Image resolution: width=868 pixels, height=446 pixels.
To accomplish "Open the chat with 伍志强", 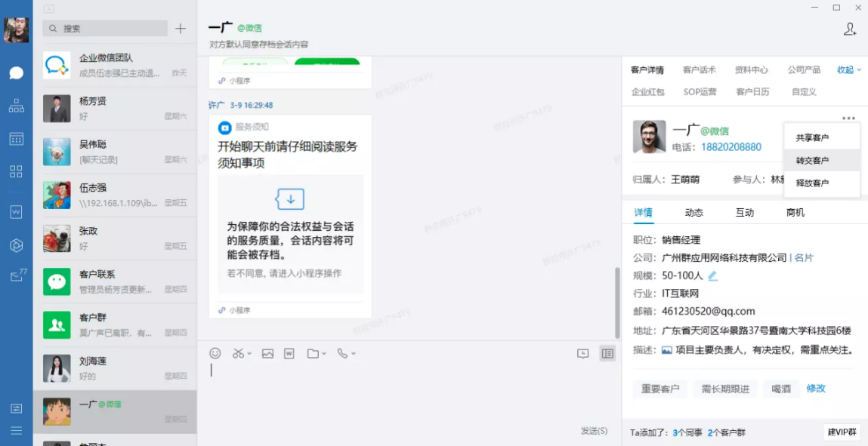I will pos(115,195).
